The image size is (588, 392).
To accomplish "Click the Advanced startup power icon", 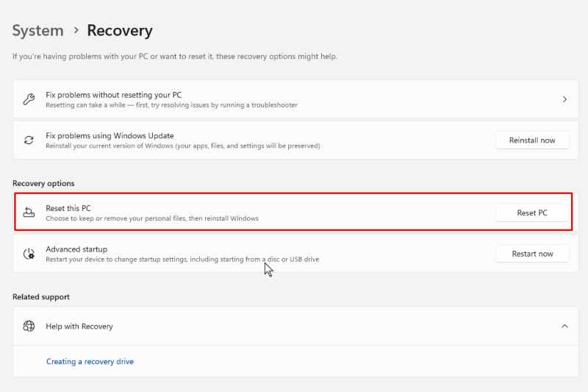I will tap(29, 254).
